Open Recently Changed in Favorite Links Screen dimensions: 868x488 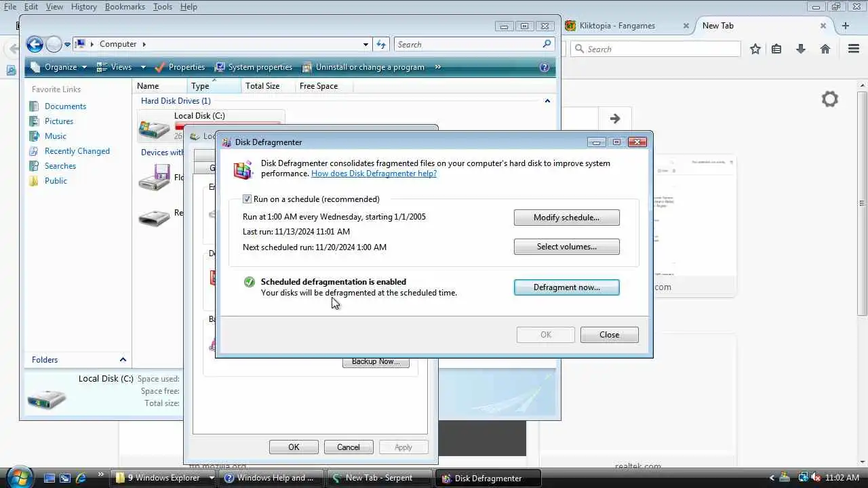pos(77,151)
